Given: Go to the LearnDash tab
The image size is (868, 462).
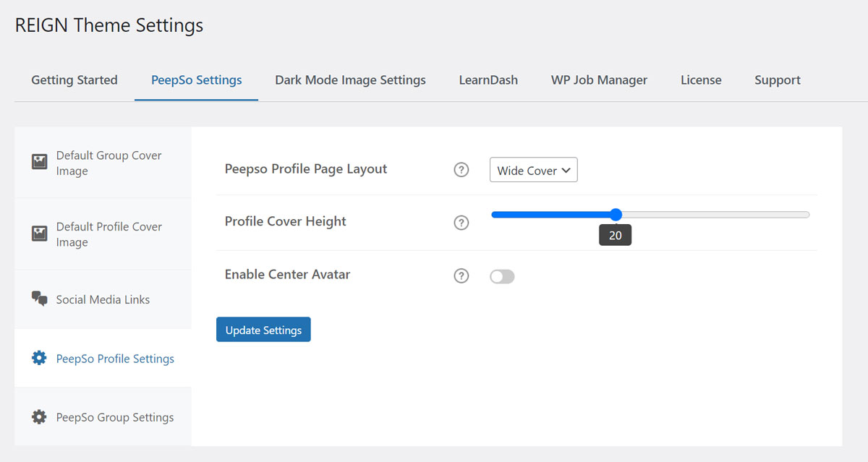Looking at the screenshot, I should [488, 80].
